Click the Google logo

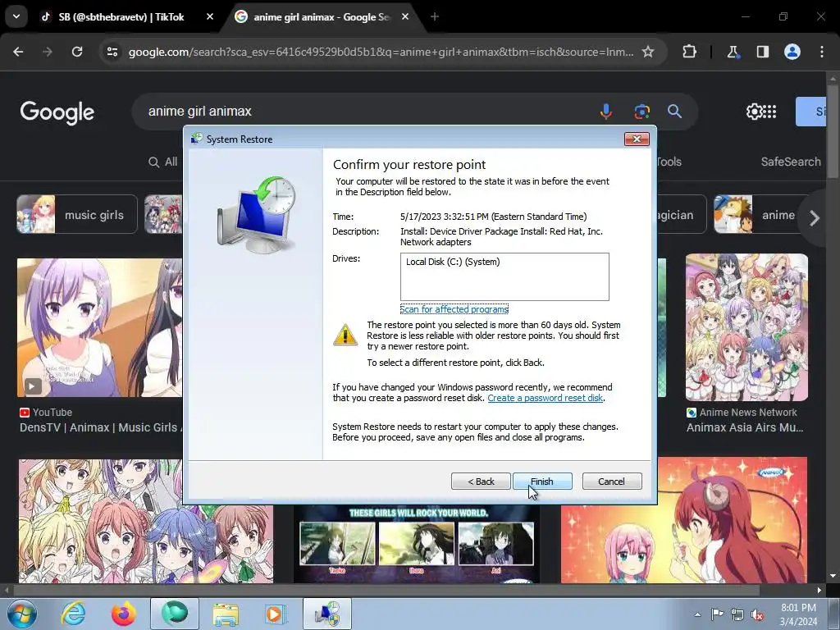pos(57,112)
